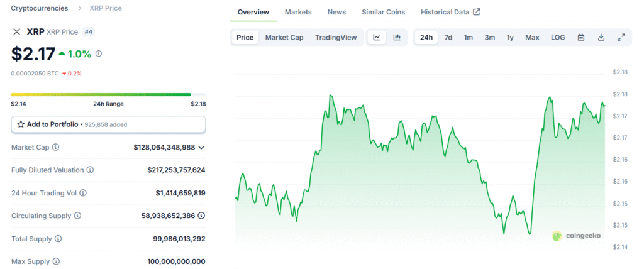The image size is (644, 269).
Task: Open info icon beside Circulating Supply label
Action: [x=77, y=216]
